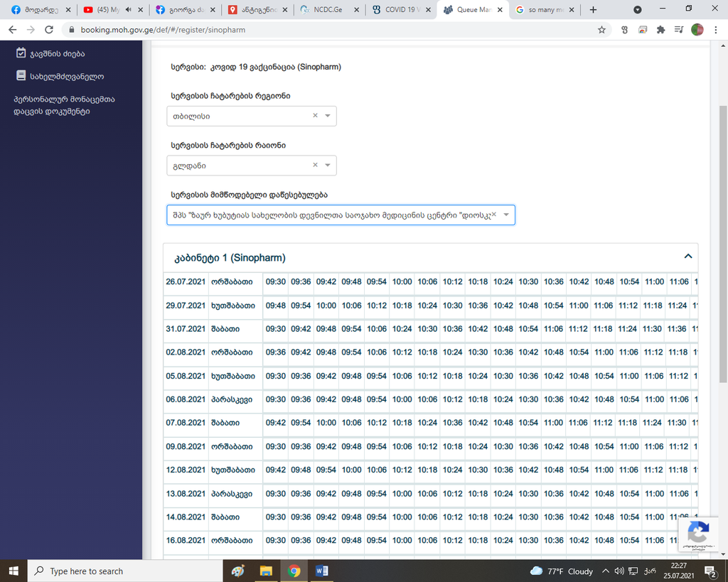Viewport: 728px width, 582px height.
Task: Go back in browser history
Action: [x=13, y=30]
